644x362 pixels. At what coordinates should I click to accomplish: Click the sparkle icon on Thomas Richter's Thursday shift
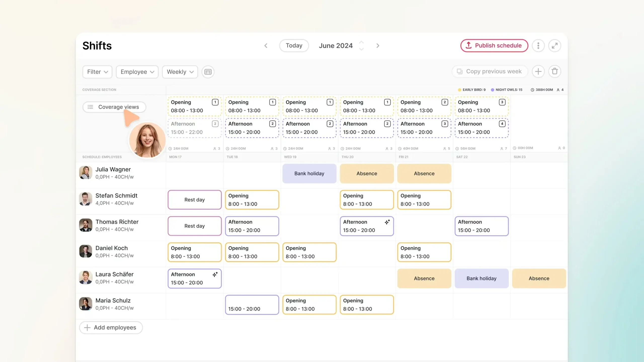(387, 222)
